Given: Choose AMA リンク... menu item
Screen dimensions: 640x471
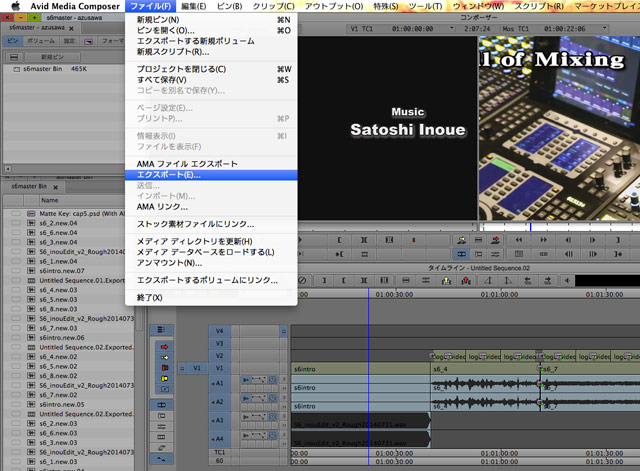Looking at the screenshot, I should point(211,207).
